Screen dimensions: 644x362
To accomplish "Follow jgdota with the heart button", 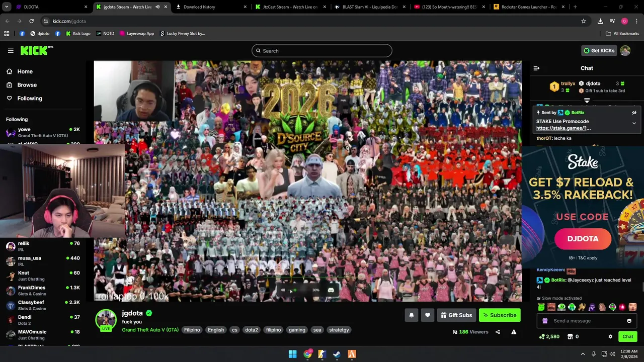I will pyautogui.click(x=427, y=315).
